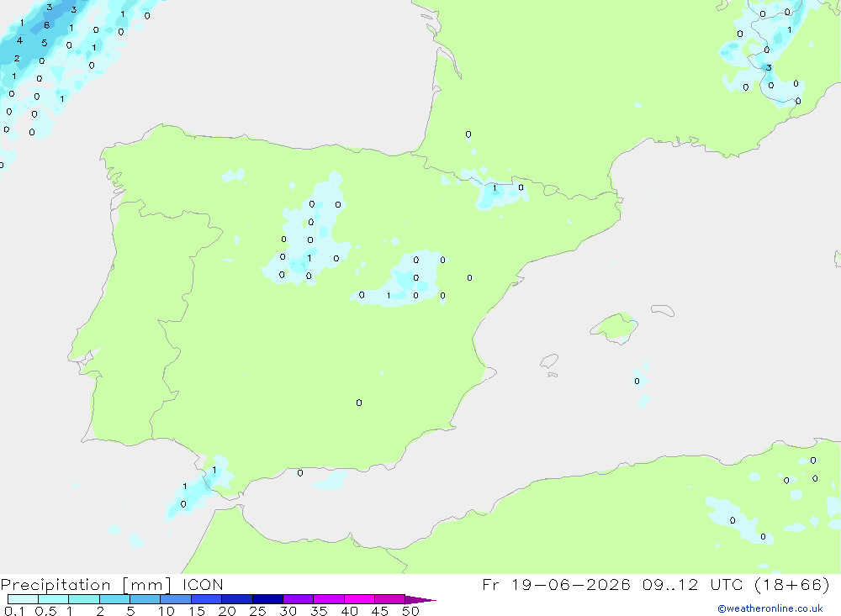
Task: Click the above-50 arrow tip of legend
Action: 420,600
